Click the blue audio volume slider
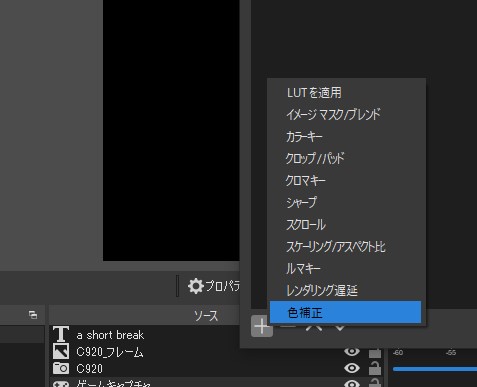 435,369
